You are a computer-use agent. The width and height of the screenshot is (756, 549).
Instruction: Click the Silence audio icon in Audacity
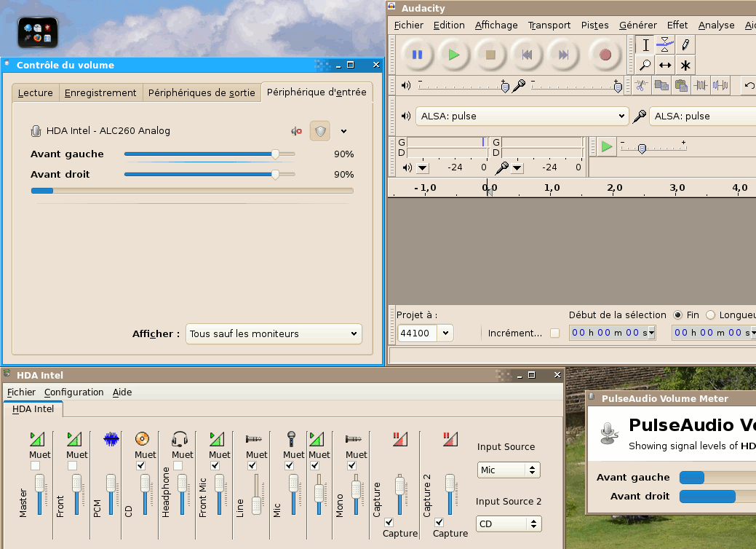tap(720, 86)
